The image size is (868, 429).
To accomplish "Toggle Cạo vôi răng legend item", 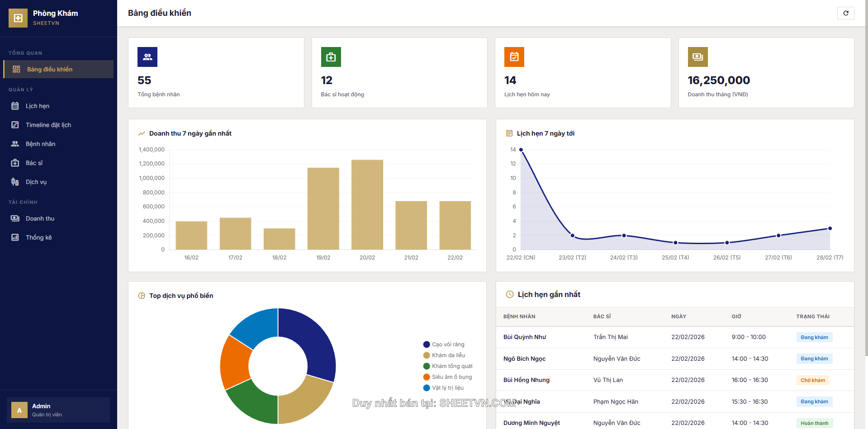I will pos(444,344).
